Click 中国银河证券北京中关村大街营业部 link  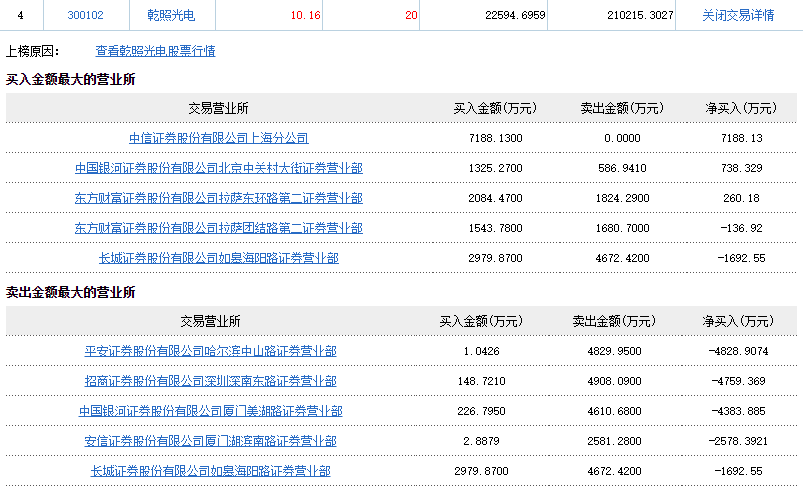[x=218, y=168]
